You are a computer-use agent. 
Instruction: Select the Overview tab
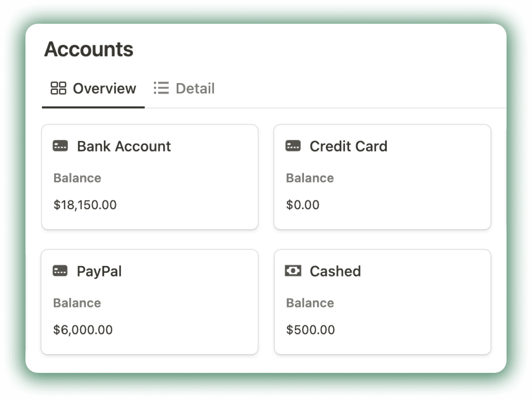[x=104, y=88]
